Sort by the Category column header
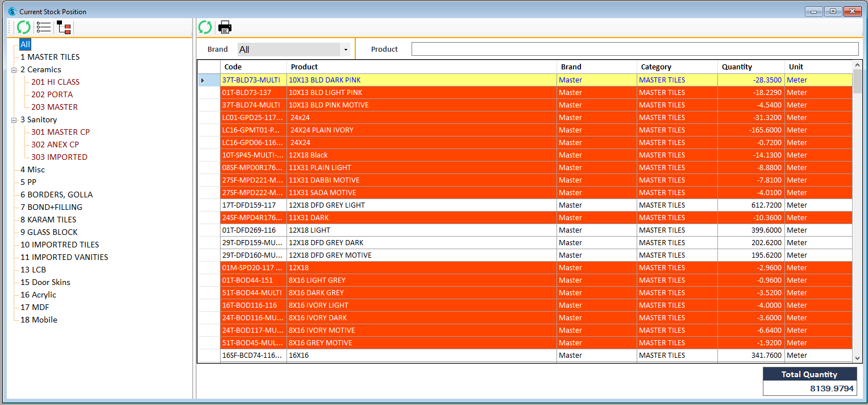This screenshot has height=405, width=868. click(677, 67)
